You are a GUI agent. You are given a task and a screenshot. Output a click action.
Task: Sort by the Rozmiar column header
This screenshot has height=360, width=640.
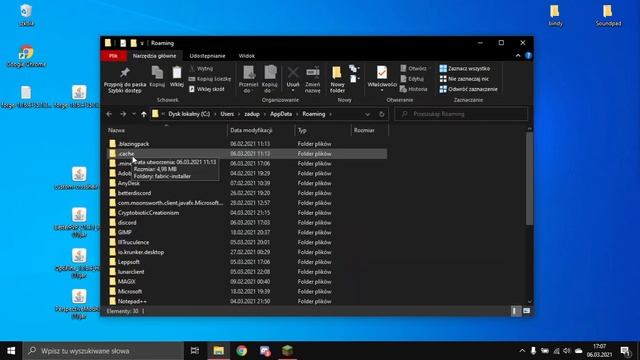pos(370,130)
